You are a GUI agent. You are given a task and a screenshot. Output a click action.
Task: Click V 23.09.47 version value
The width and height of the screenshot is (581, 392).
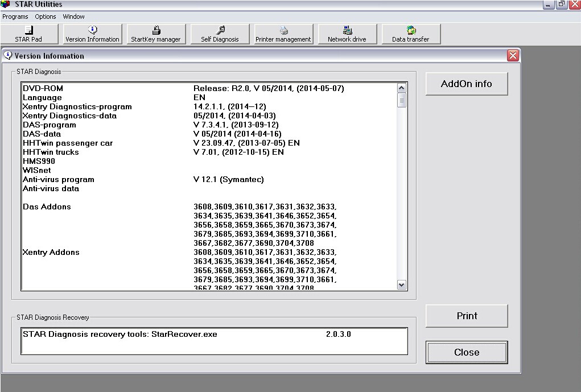click(x=246, y=143)
